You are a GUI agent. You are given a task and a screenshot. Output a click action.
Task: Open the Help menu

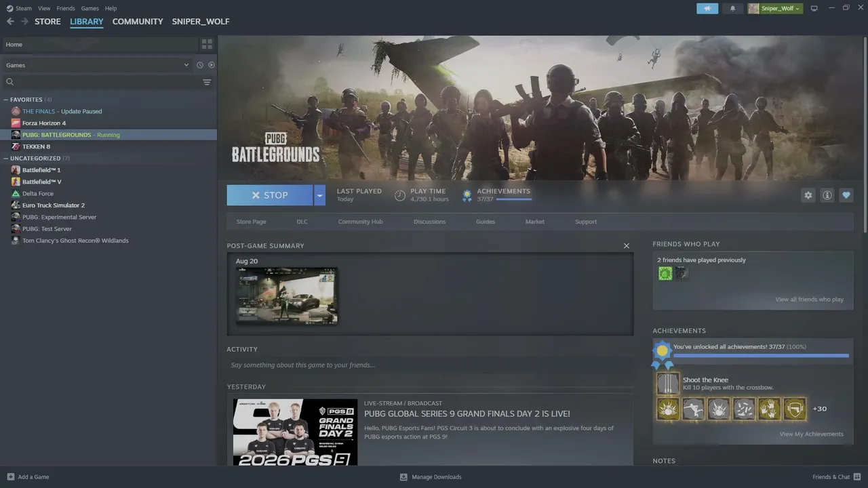point(111,8)
